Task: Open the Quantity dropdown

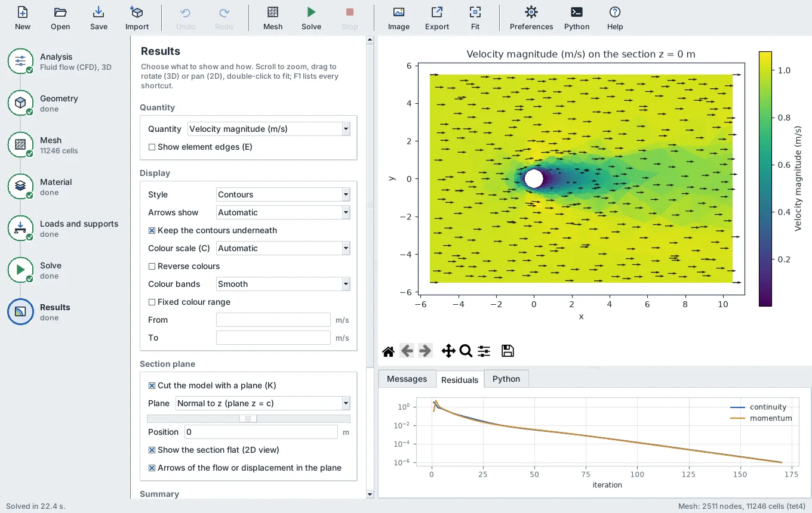Action: (269, 129)
